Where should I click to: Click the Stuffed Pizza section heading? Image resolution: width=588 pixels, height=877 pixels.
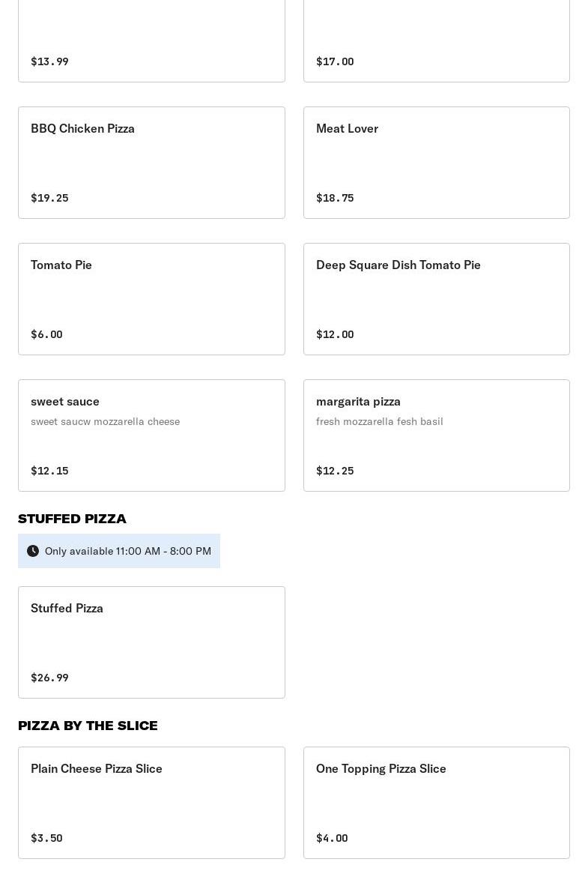click(x=72, y=519)
